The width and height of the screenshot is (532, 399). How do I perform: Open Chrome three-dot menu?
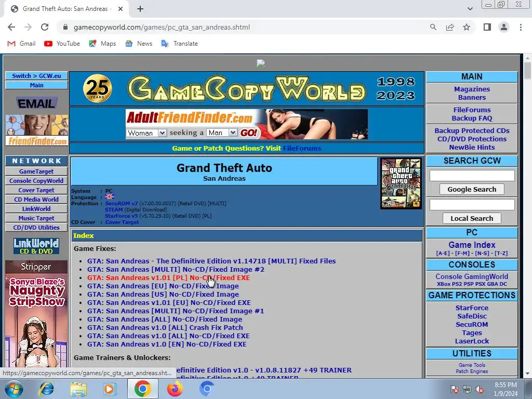pos(521,27)
